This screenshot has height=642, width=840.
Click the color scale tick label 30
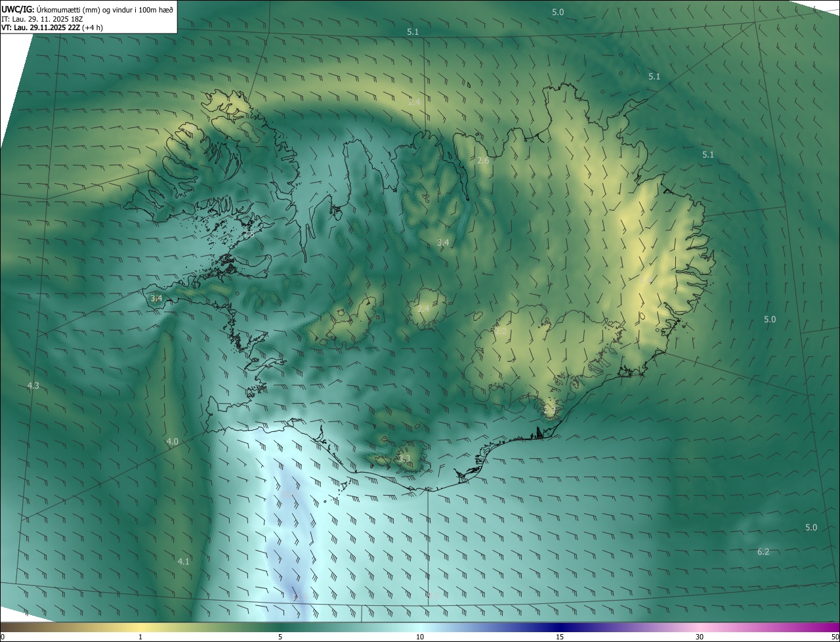point(700,637)
